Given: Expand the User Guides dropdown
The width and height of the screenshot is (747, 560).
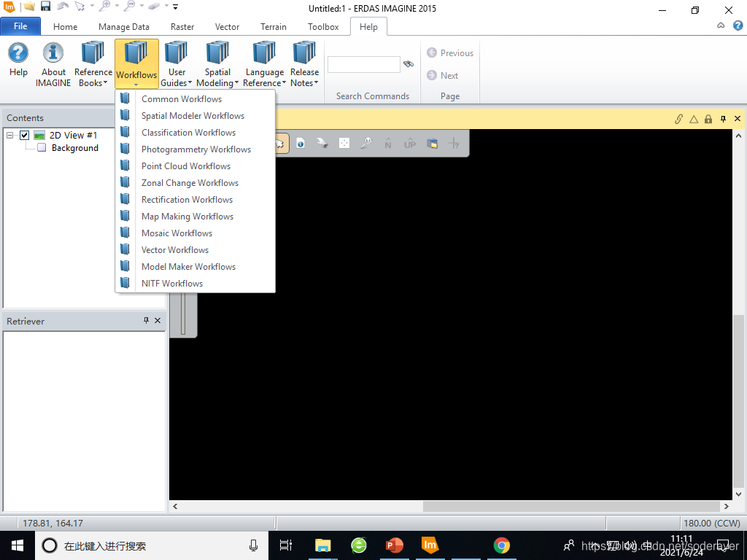Looking at the screenshot, I should click(177, 64).
